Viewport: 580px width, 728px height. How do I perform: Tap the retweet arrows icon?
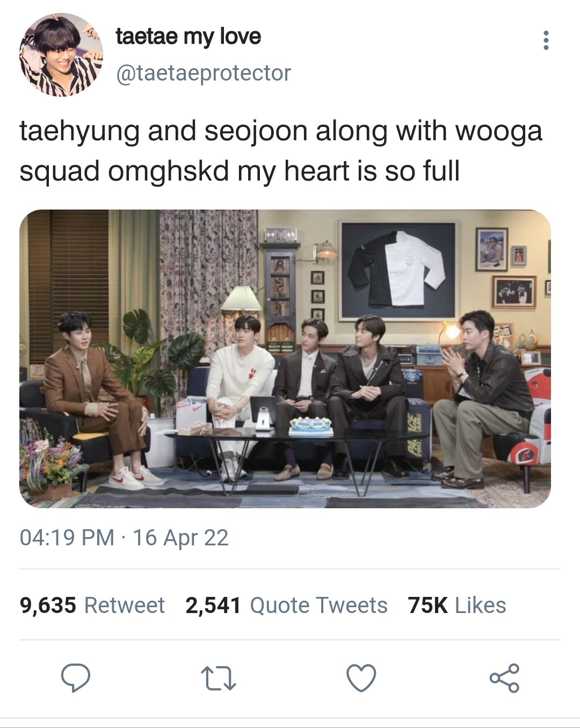pos(218,679)
